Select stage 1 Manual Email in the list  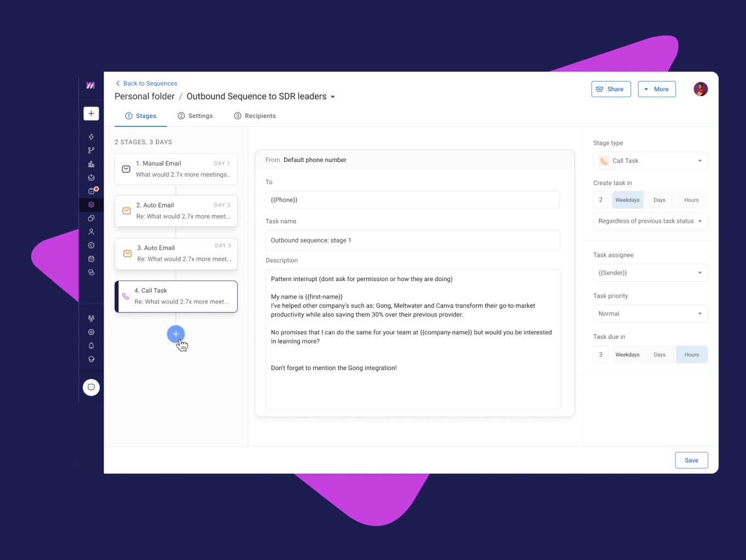pyautogui.click(x=176, y=169)
